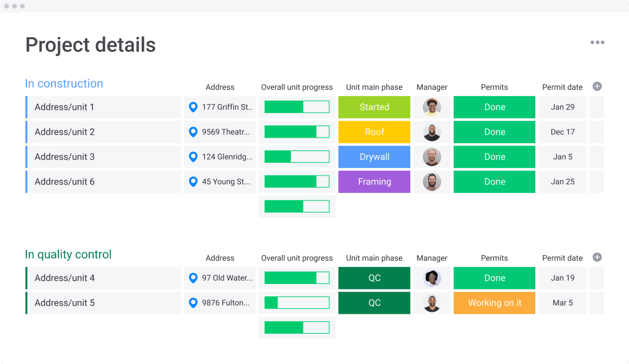Image resolution: width=629 pixels, height=364 pixels.
Task: Click the add column button in construction section
Action: click(x=597, y=86)
